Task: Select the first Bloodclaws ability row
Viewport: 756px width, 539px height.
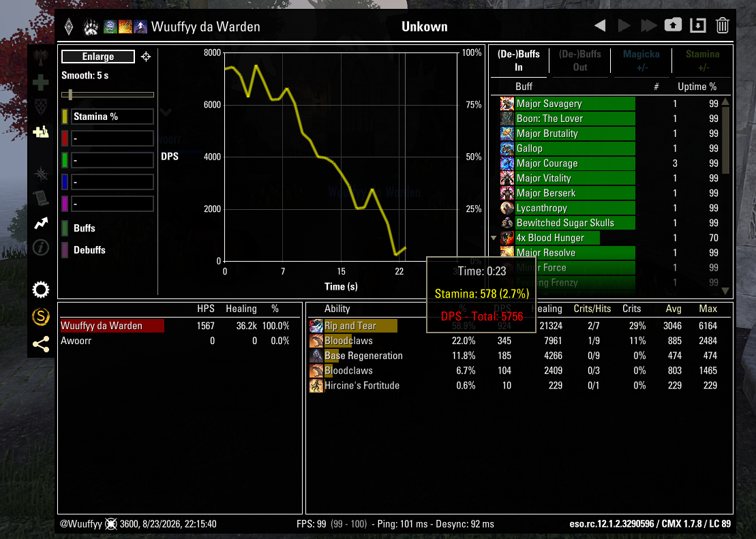Action: pos(515,341)
